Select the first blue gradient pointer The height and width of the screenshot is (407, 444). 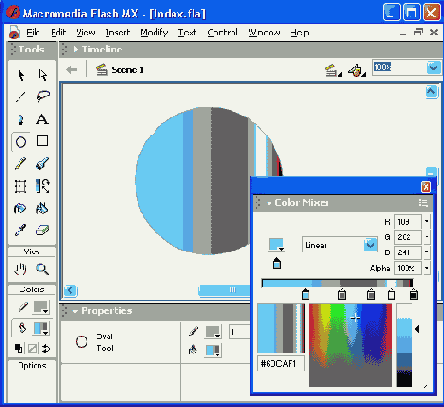click(305, 295)
